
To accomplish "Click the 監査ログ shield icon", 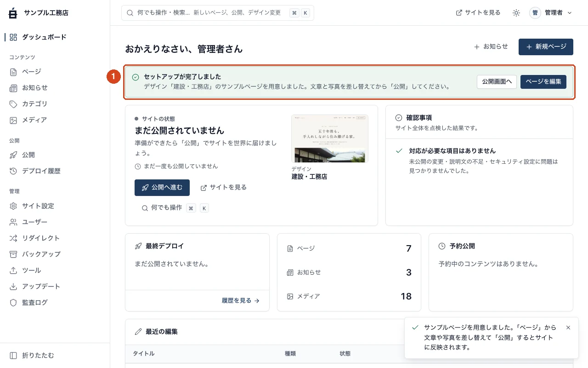I will coord(13,303).
